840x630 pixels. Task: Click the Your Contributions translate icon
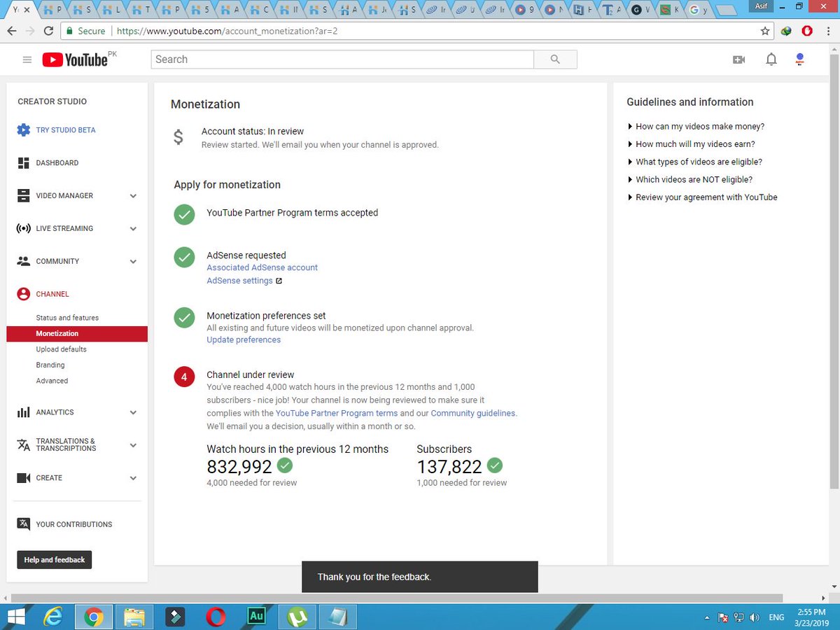[x=23, y=524]
